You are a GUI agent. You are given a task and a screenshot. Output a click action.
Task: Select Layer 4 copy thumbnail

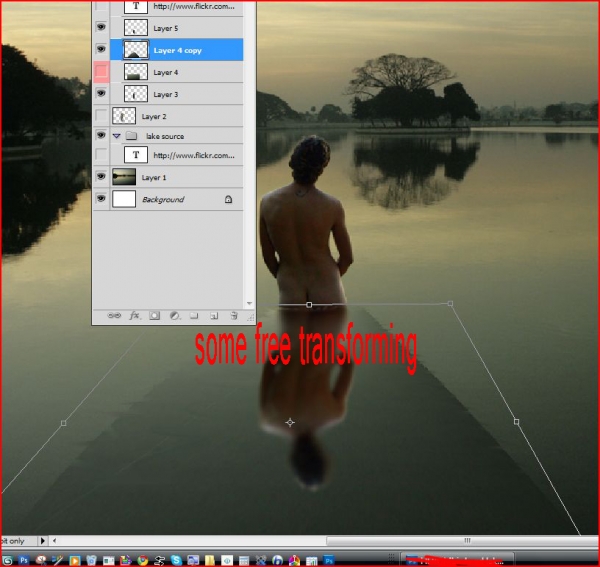[136, 50]
